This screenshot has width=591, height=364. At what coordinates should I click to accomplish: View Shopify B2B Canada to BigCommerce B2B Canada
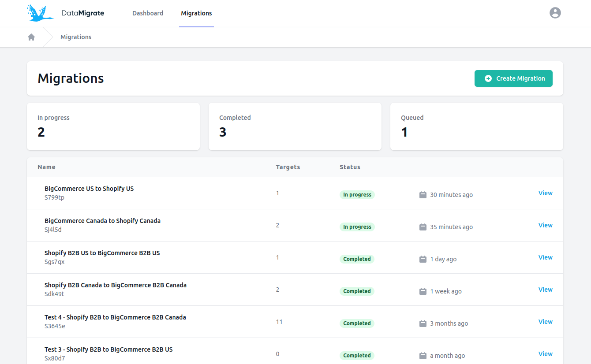[x=546, y=290]
